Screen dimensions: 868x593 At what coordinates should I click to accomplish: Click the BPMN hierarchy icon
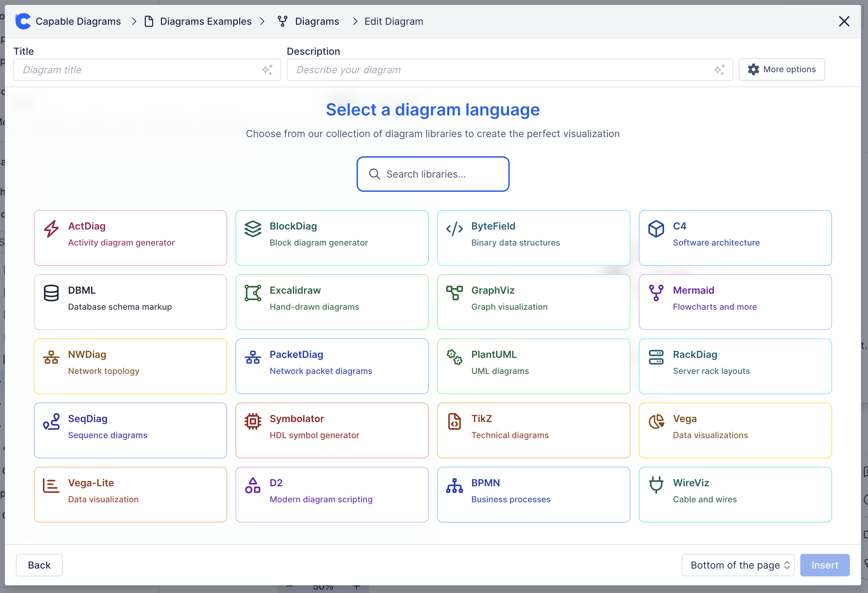(455, 486)
